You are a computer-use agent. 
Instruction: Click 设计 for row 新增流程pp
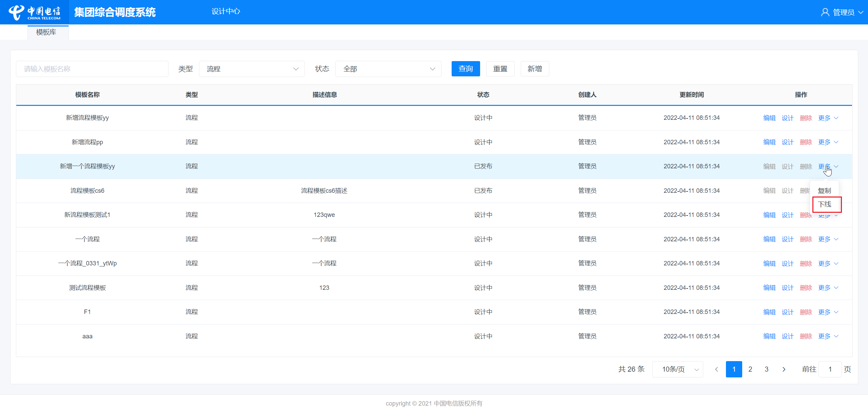click(788, 142)
